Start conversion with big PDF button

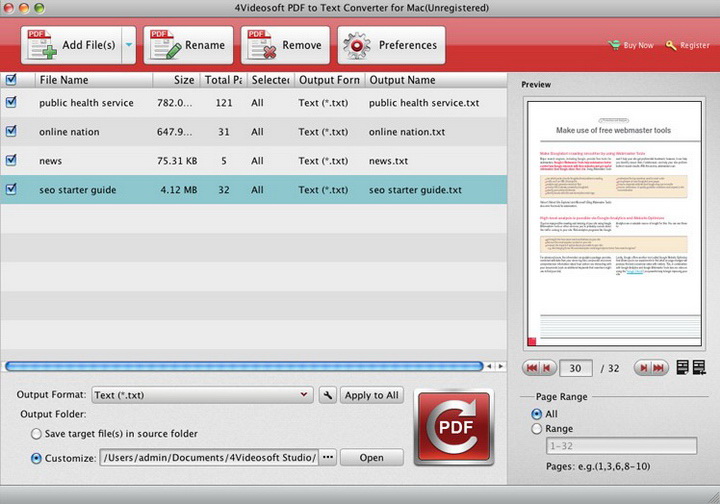454,427
